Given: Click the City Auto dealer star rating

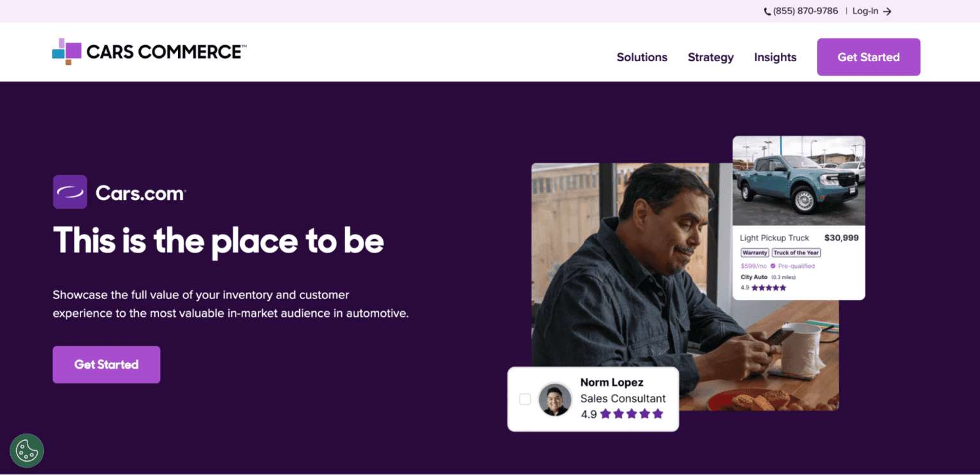Looking at the screenshot, I should pos(769,288).
